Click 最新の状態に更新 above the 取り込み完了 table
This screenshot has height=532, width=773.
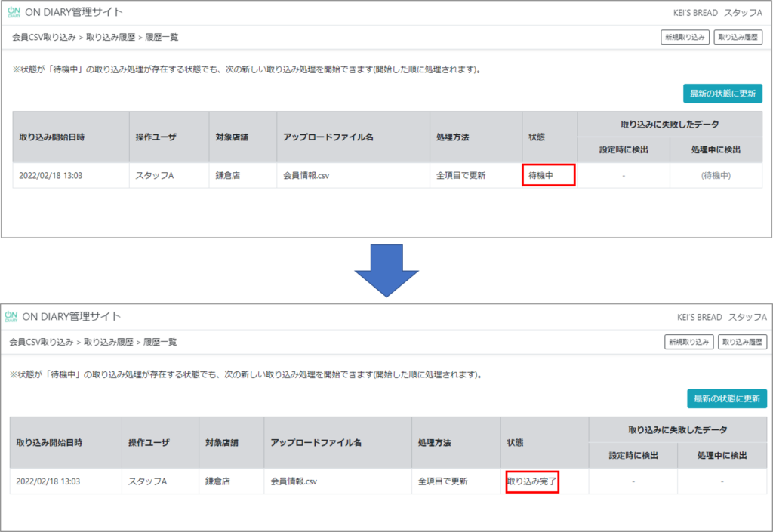726,398
